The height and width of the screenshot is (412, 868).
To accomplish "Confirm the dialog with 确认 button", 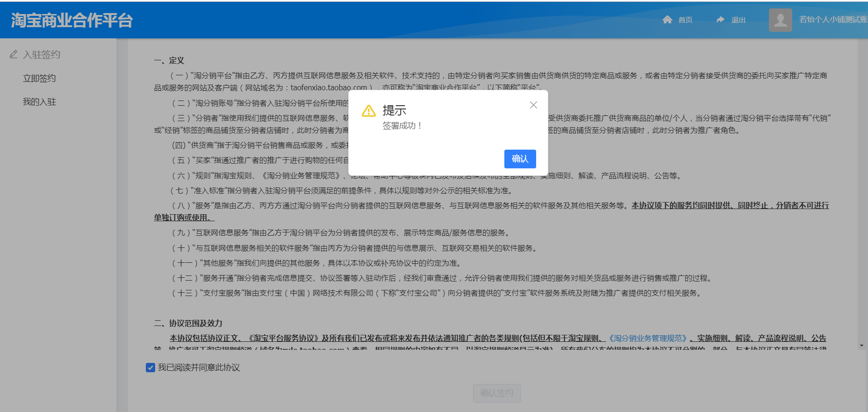I will pyautogui.click(x=520, y=159).
